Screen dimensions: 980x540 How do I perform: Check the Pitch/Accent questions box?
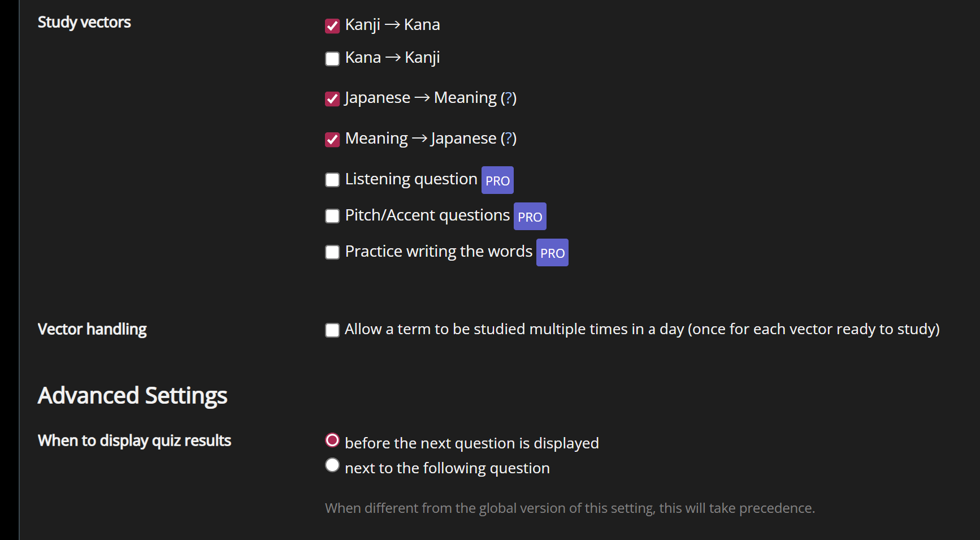click(332, 216)
